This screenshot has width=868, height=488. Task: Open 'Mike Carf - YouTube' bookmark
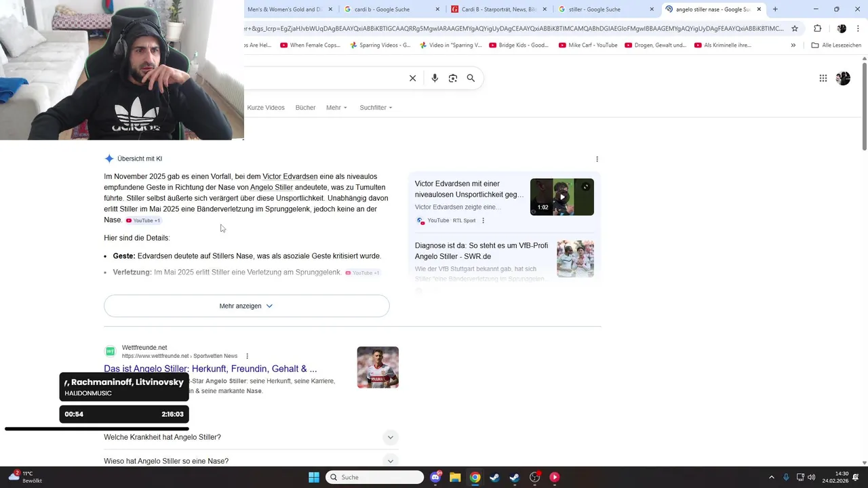588,45
